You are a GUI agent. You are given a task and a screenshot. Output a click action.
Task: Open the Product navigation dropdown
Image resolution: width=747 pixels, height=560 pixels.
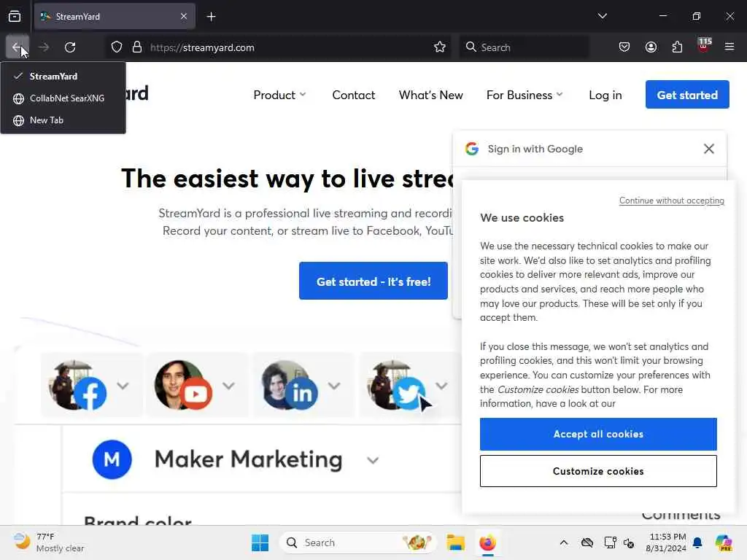279,96
